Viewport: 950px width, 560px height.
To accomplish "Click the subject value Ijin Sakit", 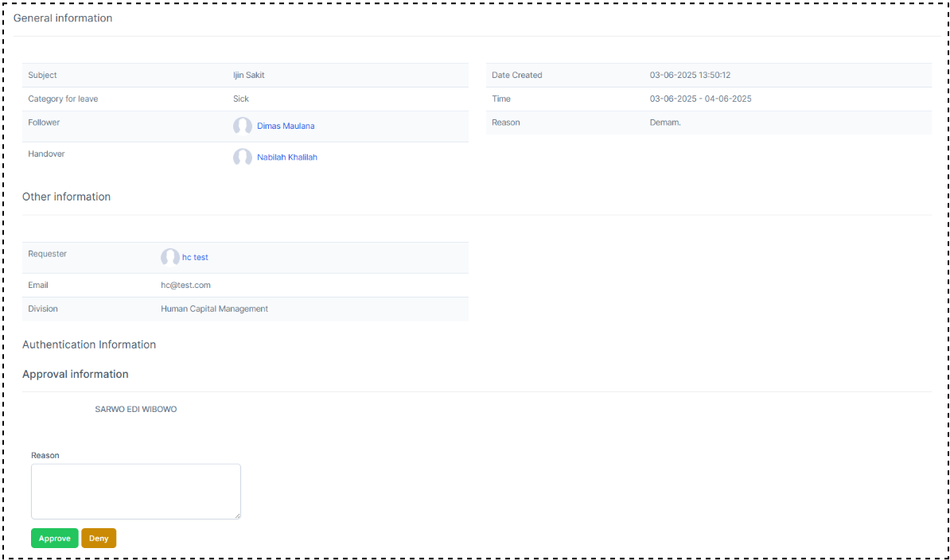I will (248, 75).
